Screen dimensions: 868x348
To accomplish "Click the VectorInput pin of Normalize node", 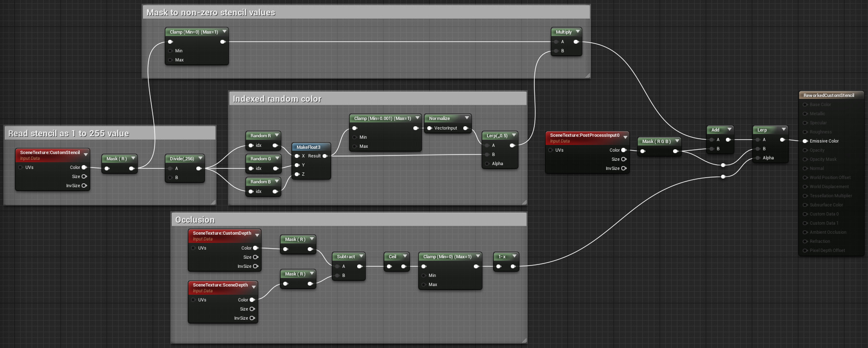I will click(x=429, y=128).
